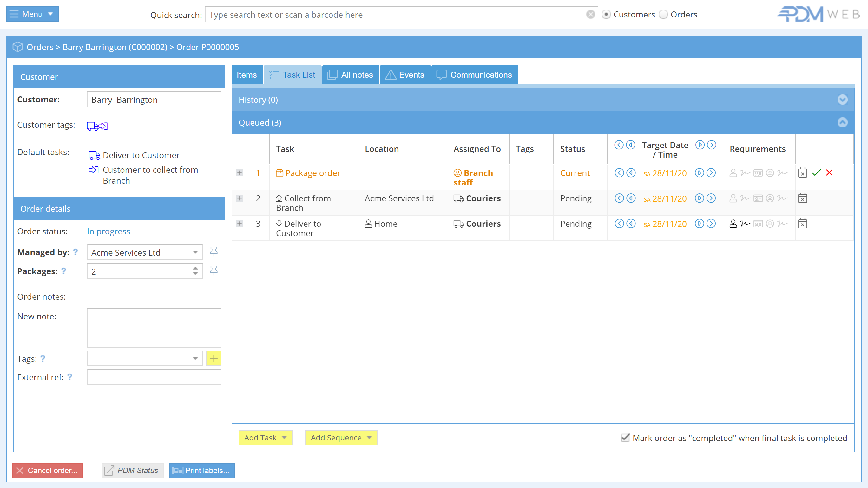Open calendar icon for Deliver to Customer task
868x488 pixels.
tap(802, 224)
